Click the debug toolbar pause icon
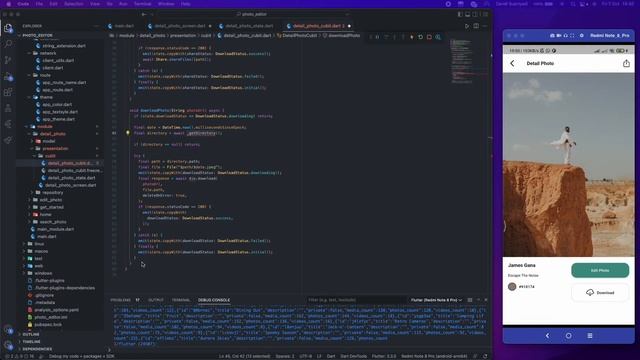The height and width of the screenshot is (360, 640). (x=377, y=37)
